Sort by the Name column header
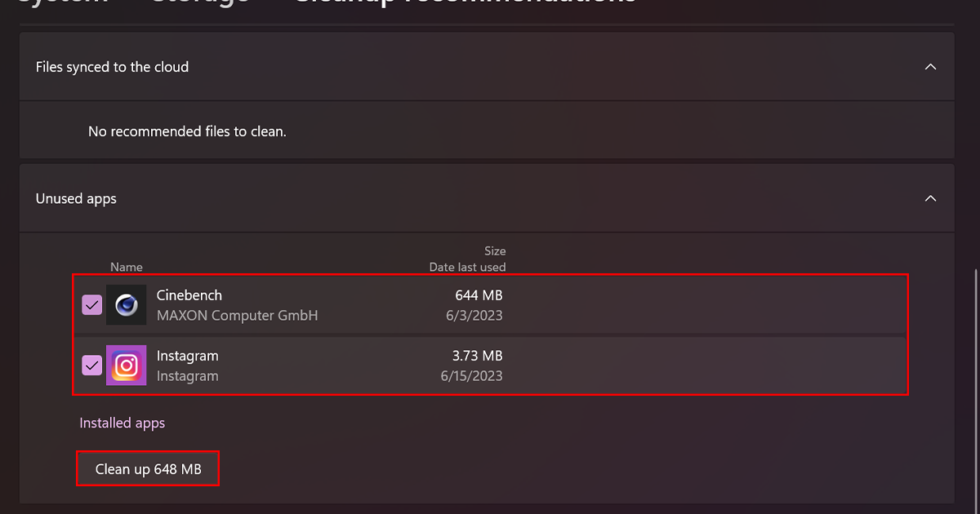The height and width of the screenshot is (514, 980). pyautogui.click(x=127, y=267)
